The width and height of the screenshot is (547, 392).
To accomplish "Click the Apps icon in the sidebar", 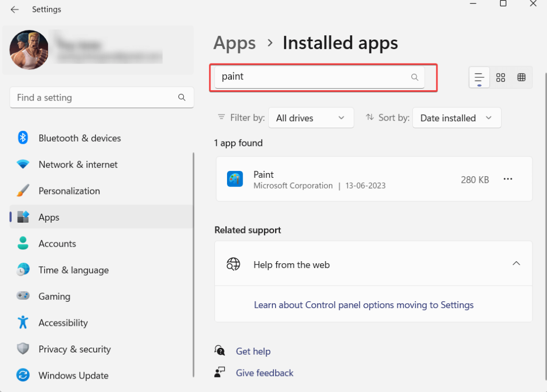I will tap(23, 217).
